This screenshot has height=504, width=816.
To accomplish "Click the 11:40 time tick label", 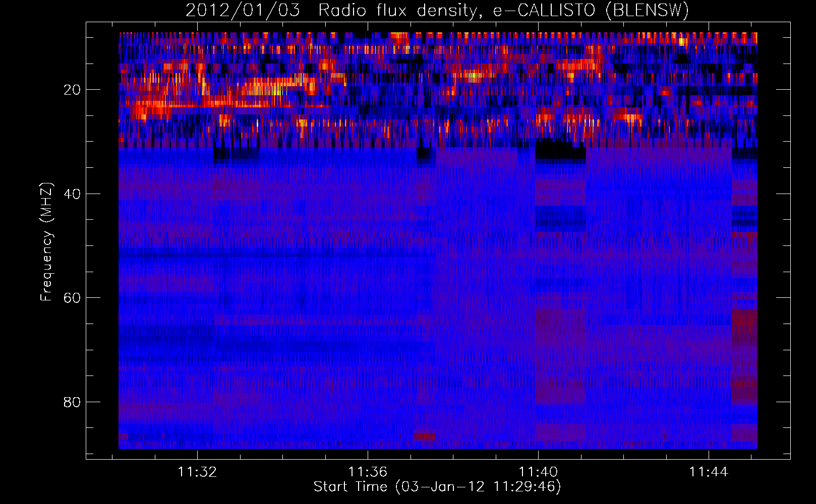I will click(538, 472).
